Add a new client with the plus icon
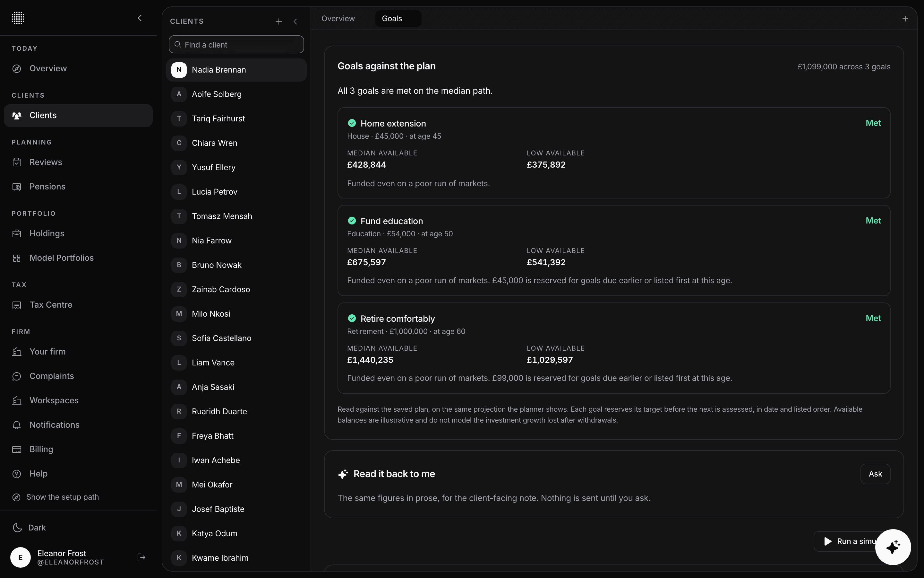 pos(279,22)
